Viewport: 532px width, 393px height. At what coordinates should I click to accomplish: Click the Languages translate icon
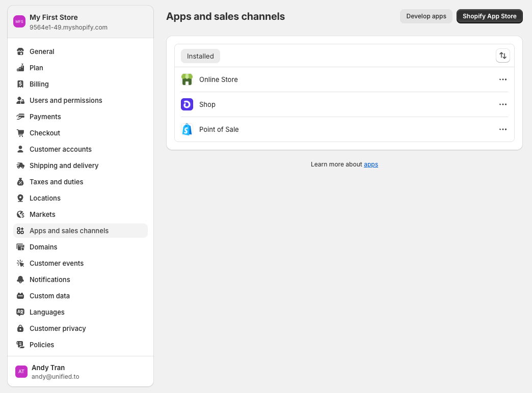click(20, 312)
